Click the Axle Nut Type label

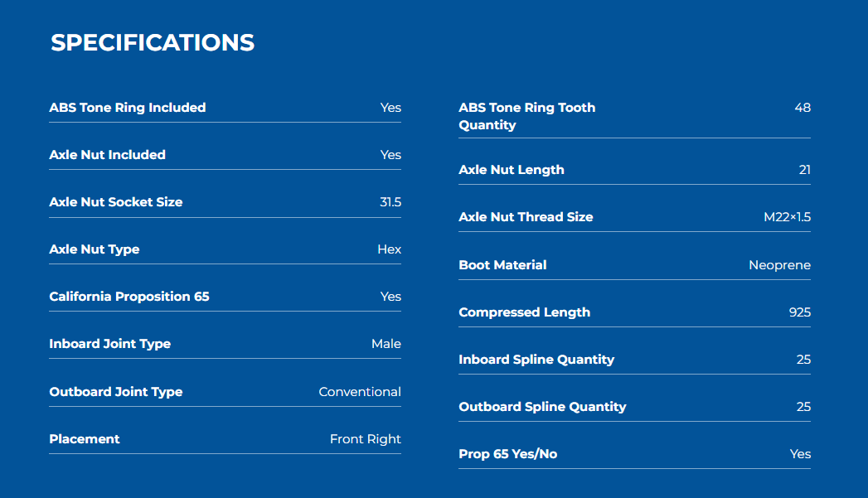point(95,249)
